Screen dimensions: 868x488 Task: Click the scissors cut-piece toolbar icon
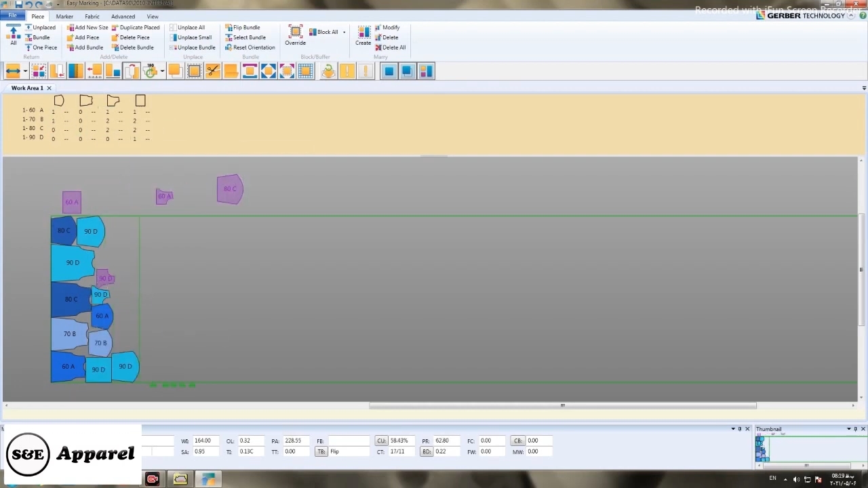tap(213, 71)
